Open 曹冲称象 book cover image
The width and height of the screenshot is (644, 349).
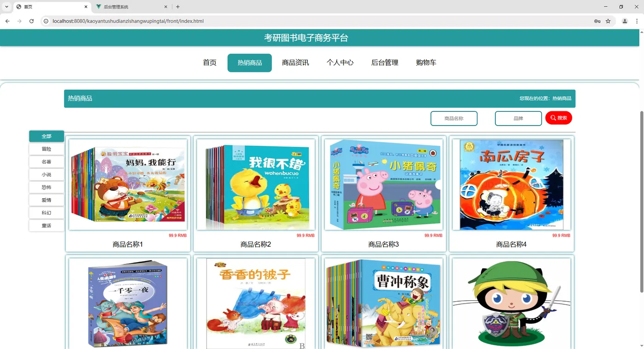tap(384, 303)
